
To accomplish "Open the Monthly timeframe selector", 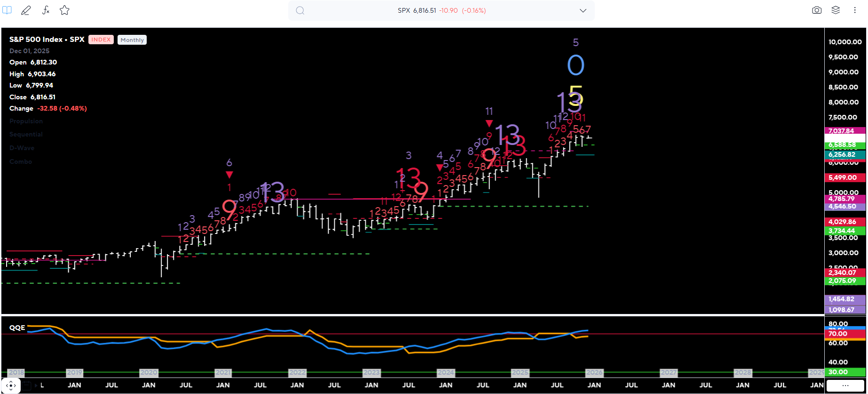I will (132, 40).
